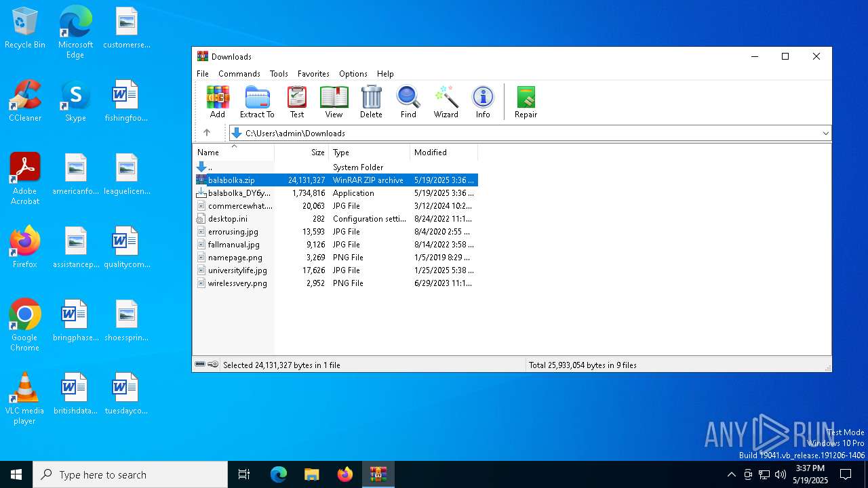Click the Edge icon in the taskbar

[279, 474]
